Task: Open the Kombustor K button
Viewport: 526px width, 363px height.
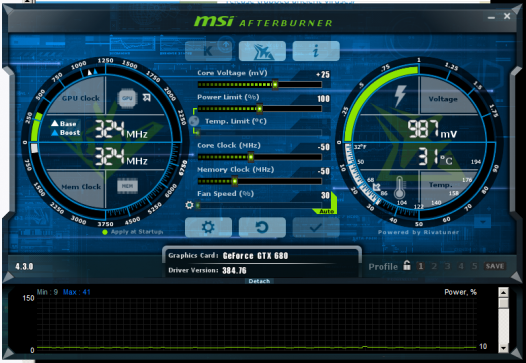Action: click(x=208, y=51)
